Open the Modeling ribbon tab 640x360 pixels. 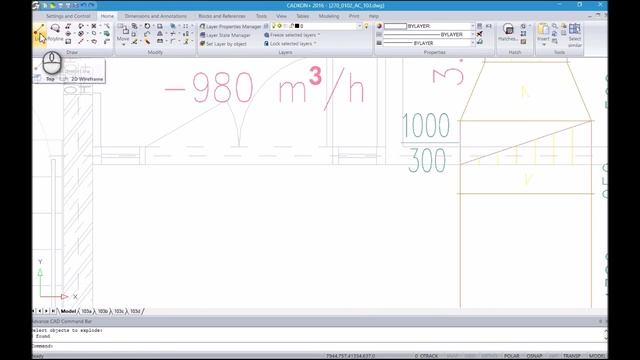click(x=329, y=16)
